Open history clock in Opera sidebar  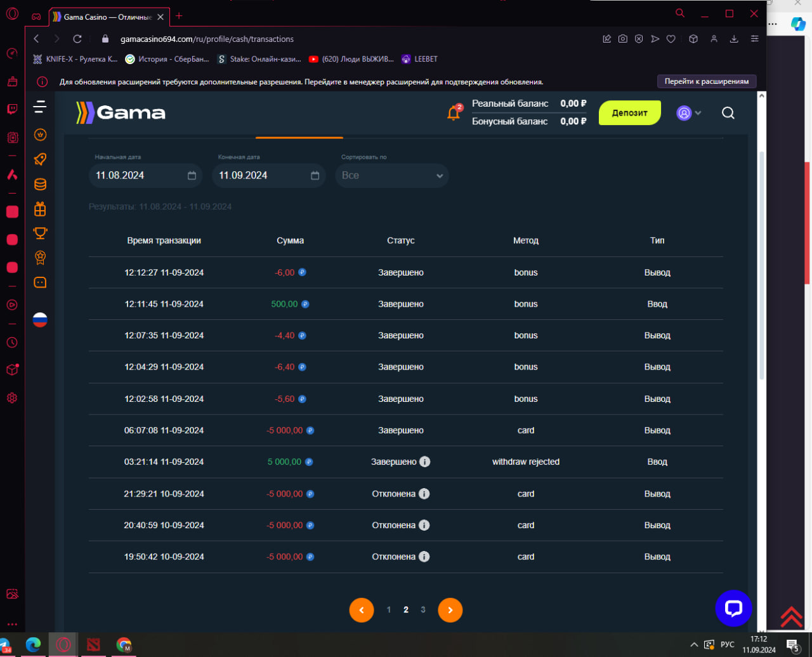(x=12, y=342)
